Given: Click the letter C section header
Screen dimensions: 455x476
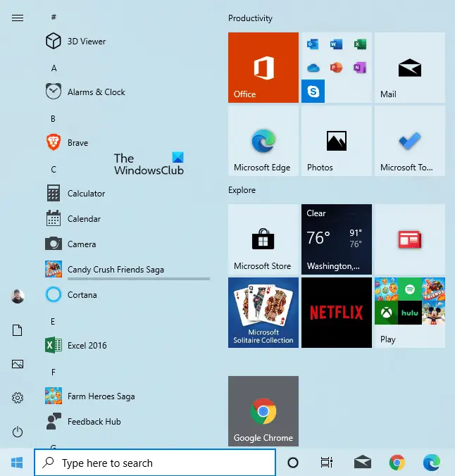Looking at the screenshot, I should (x=54, y=170).
